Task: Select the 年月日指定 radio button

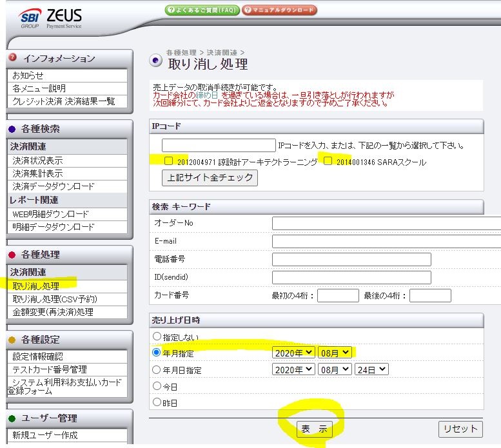Action: click(x=157, y=370)
